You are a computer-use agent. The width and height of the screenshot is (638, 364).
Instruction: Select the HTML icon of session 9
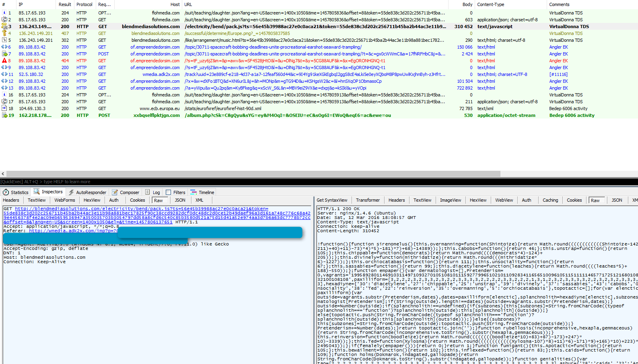[x=4, y=67]
